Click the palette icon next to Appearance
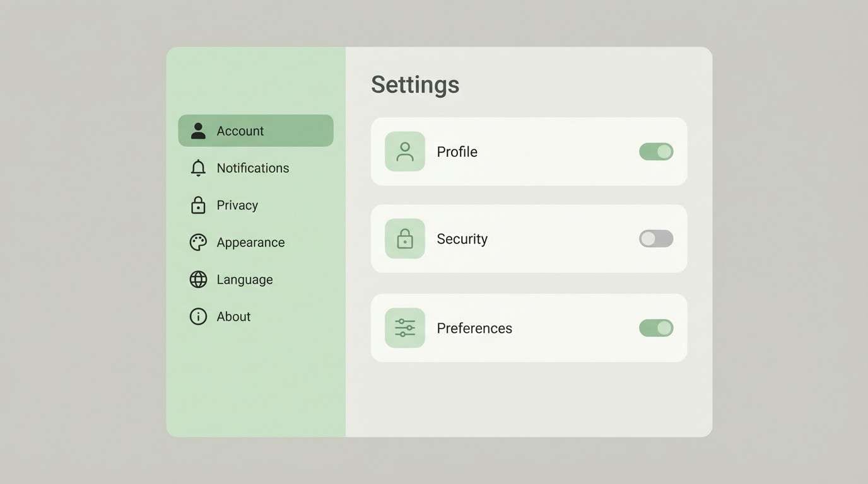The image size is (868, 484). (197, 242)
